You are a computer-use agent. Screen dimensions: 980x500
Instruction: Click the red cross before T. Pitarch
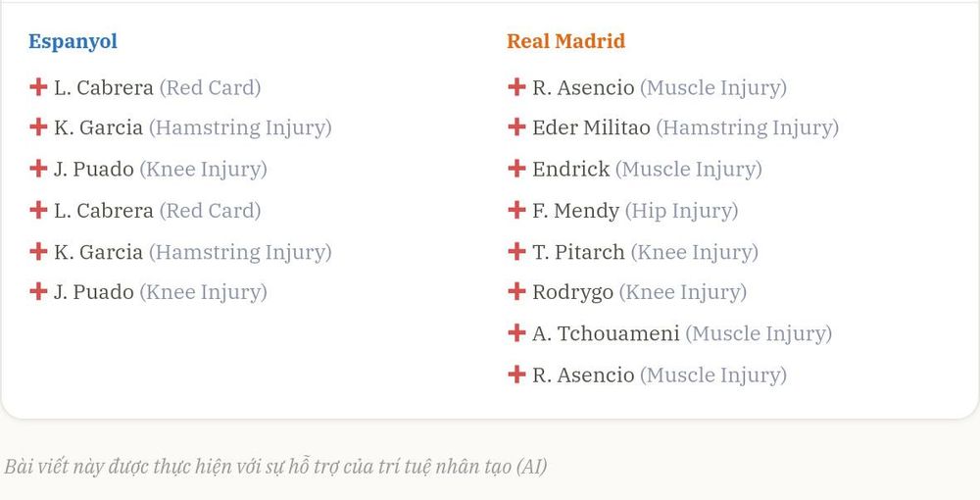tap(516, 251)
